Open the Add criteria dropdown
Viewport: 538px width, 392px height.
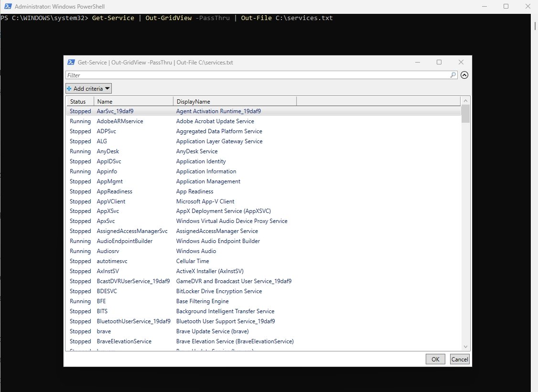point(88,88)
